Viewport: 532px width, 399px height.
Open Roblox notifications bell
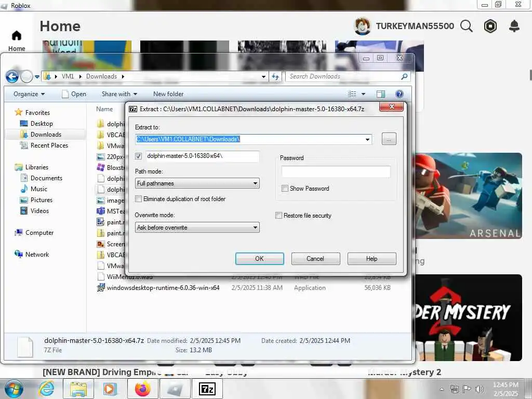(x=514, y=26)
